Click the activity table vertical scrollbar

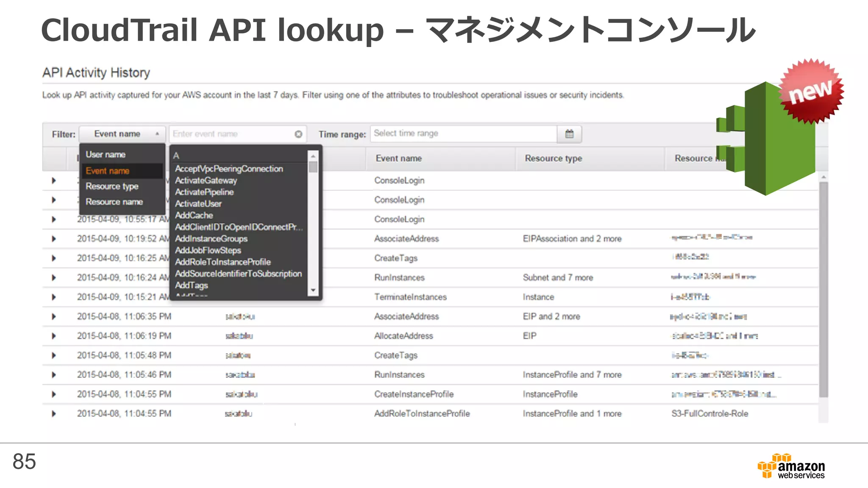coord(823,289)
